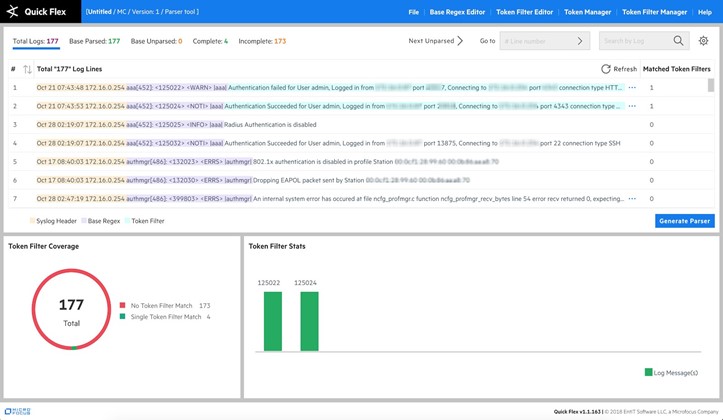The width and height of the screenshot is (723, 420).
Task: Open Token Filter Editor
Action: point(524,12)
